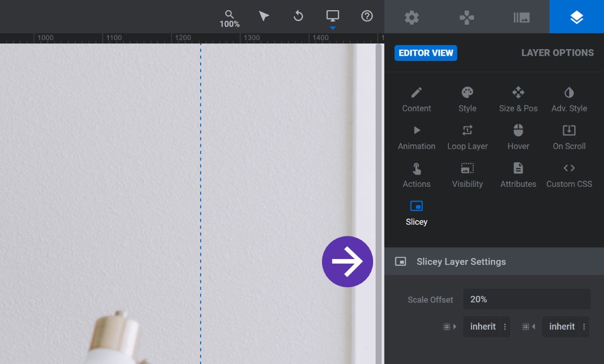Open the gear module settings tab
This screenshot has height=364, width=604.
tap(412, 17)
